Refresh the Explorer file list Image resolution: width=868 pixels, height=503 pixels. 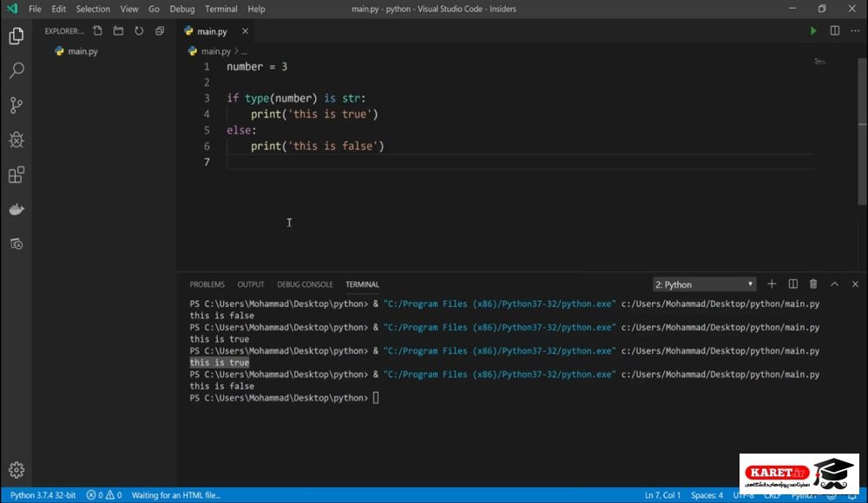pos(139,31)
